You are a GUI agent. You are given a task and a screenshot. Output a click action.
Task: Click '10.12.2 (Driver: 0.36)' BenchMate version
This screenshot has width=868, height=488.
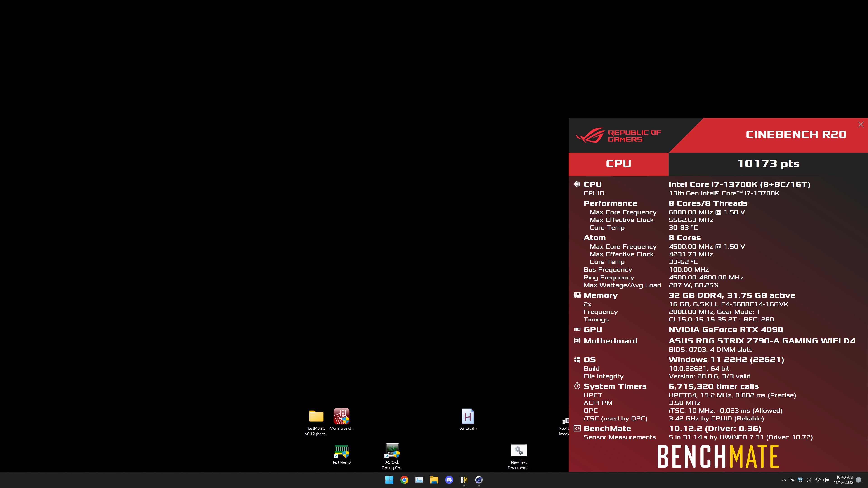click(x=715, y=428)
